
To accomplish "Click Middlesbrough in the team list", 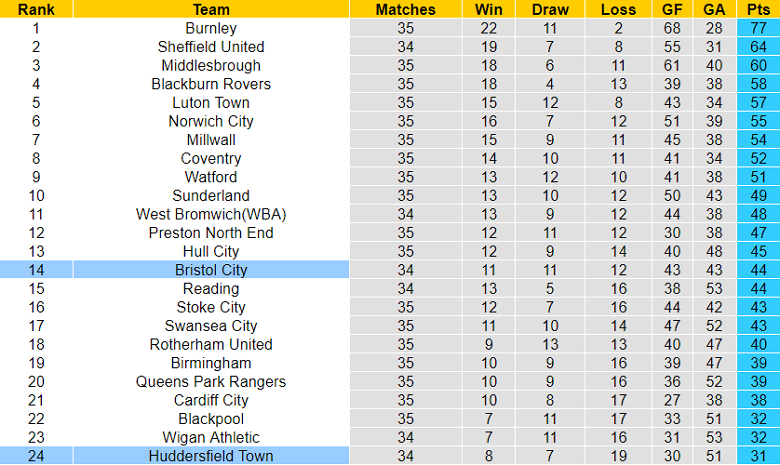I will 211,65.
